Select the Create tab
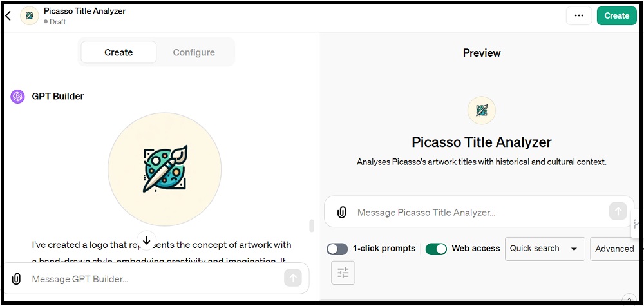The image size is (644, 306). click(x=118, y=52)
